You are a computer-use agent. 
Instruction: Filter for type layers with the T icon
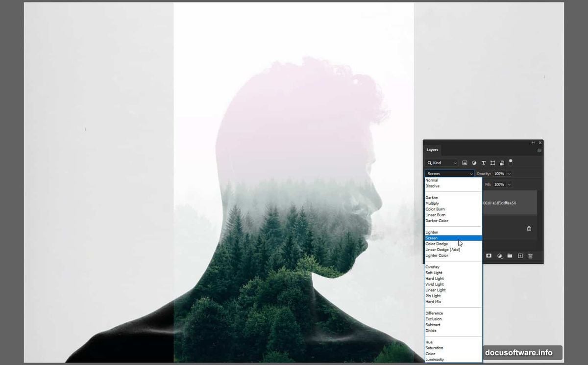point(483,162)
